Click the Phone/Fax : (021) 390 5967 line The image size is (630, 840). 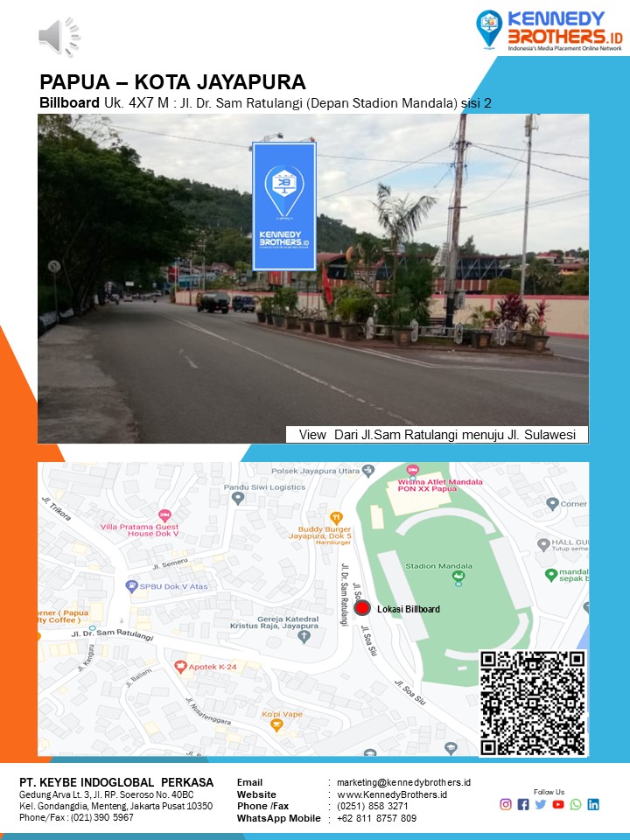(x=76, y=817)
